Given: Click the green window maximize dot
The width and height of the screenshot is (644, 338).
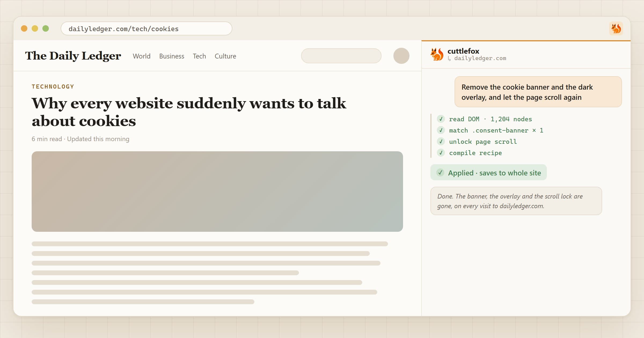Looking at the screenshot, I should click(x=46, y=28).
